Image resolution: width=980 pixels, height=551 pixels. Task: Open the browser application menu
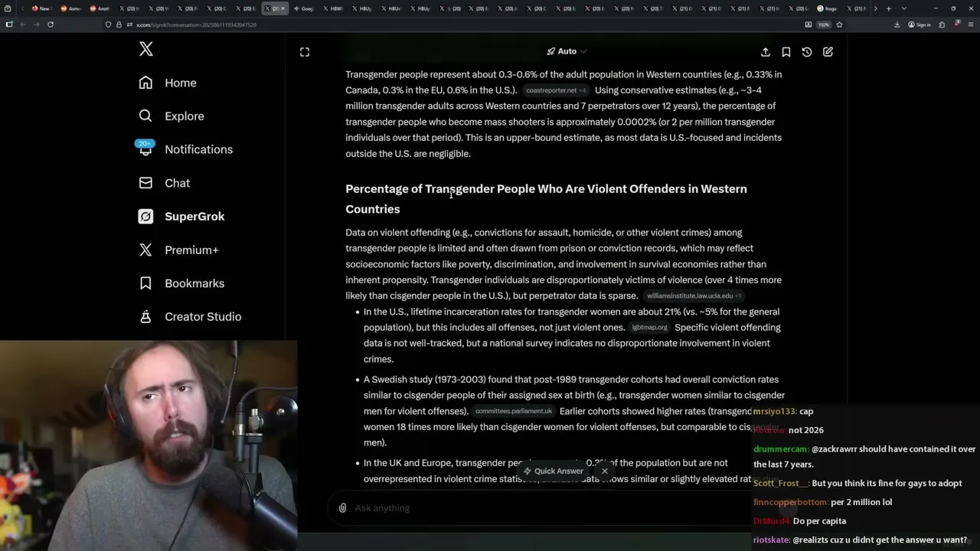point(970,24)
